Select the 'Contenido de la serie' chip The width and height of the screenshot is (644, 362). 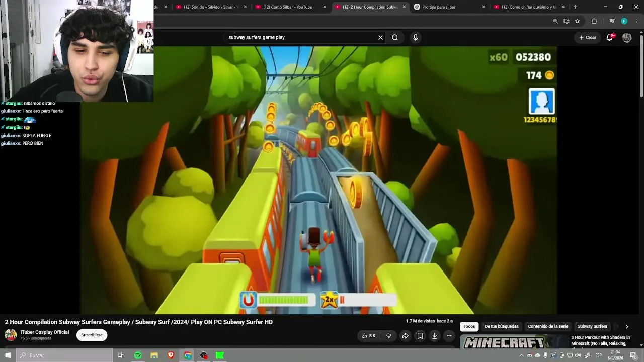[548, 326]
